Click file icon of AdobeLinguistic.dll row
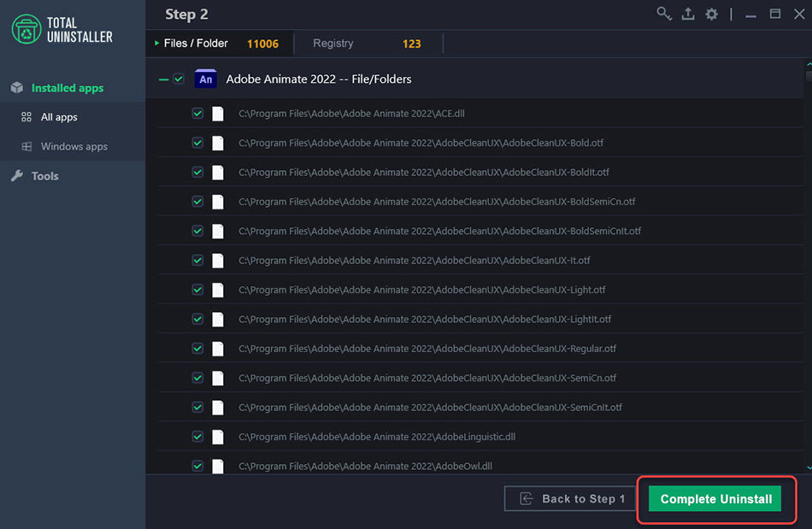Image resolution: width=812 pixels, height=529 pixels. [218, 437]
